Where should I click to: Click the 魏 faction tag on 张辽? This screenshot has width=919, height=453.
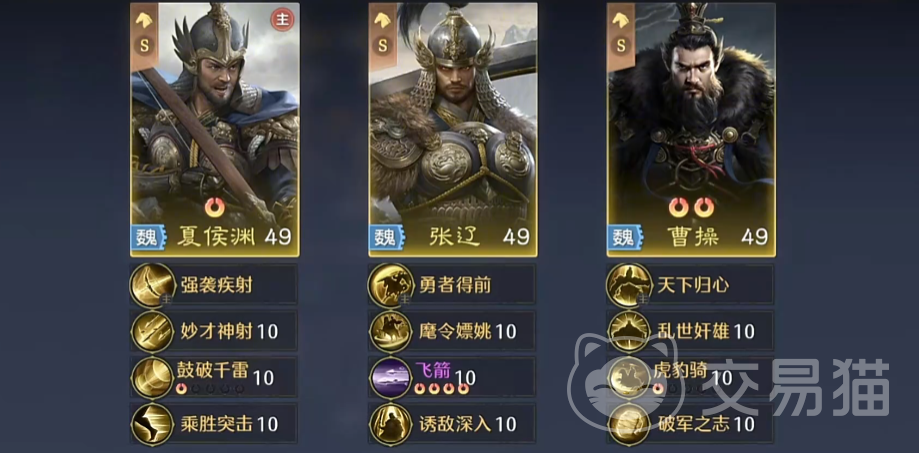point(386,237)
